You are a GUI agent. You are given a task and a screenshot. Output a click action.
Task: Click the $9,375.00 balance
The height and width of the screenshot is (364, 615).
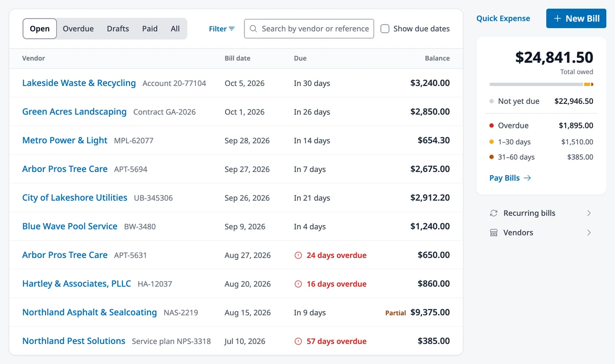pyautogui.click(x=430, y=312)
